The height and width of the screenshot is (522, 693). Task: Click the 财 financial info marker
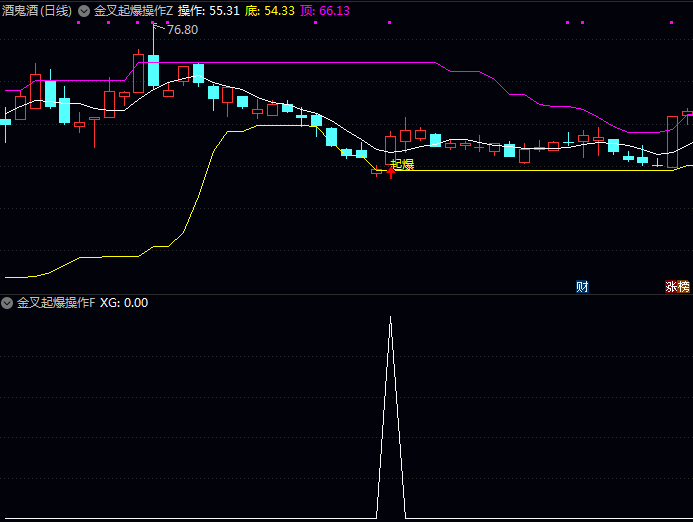pyautogui.click(x=582, y=287)
